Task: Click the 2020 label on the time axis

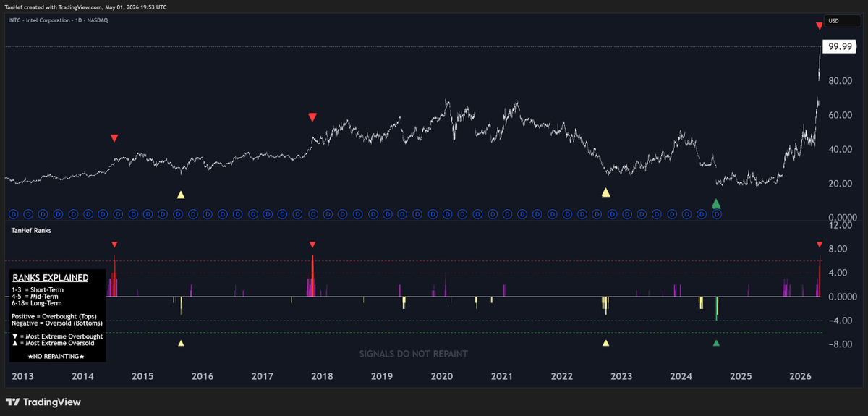Action: point(442,376)
